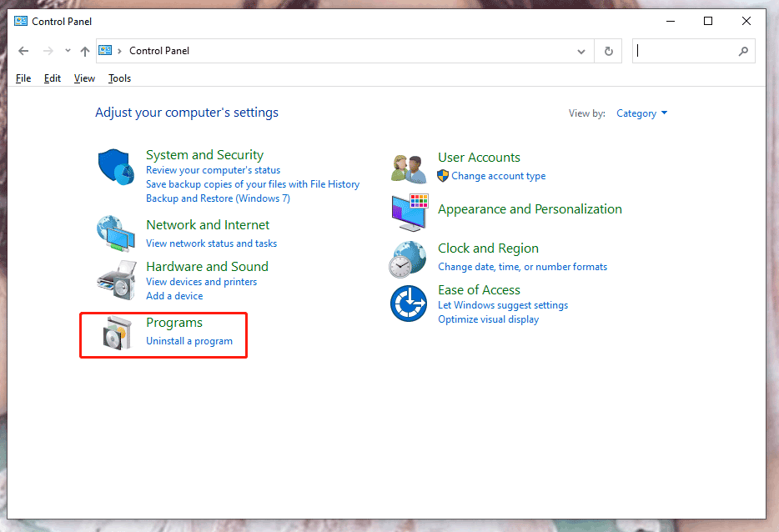This screenshot has height=532, width=779.
Task: Click Change account type link
Action: 498,176
